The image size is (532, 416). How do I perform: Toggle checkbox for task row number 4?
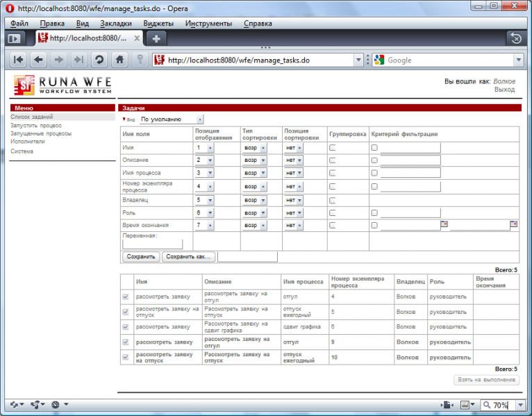pos(126,297)
